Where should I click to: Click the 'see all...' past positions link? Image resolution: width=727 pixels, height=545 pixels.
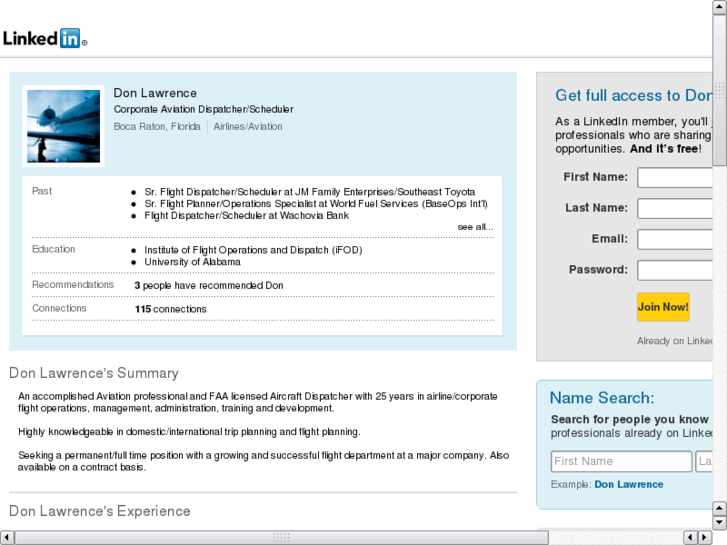(475, 227)
